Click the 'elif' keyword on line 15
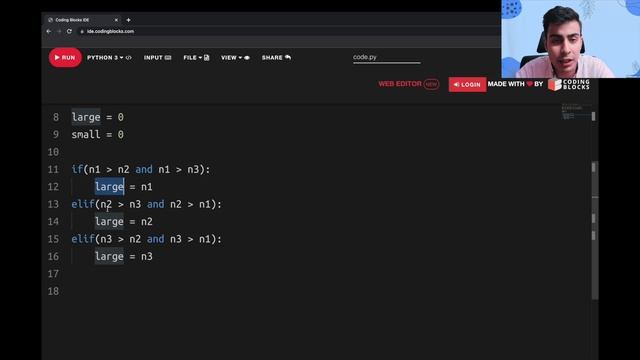640x360 pixels. click(x=83, y=239)
